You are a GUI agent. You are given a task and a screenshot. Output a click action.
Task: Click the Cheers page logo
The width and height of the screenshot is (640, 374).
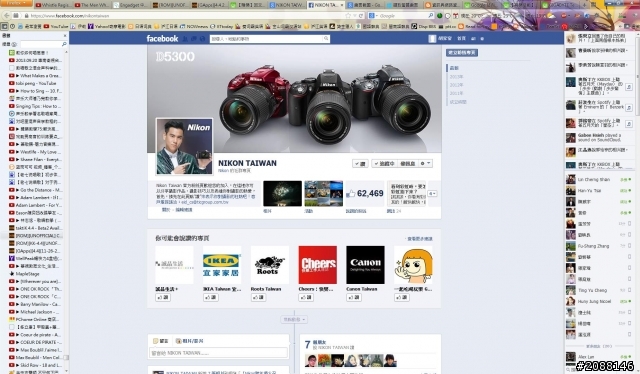click(x=318, y=265)
